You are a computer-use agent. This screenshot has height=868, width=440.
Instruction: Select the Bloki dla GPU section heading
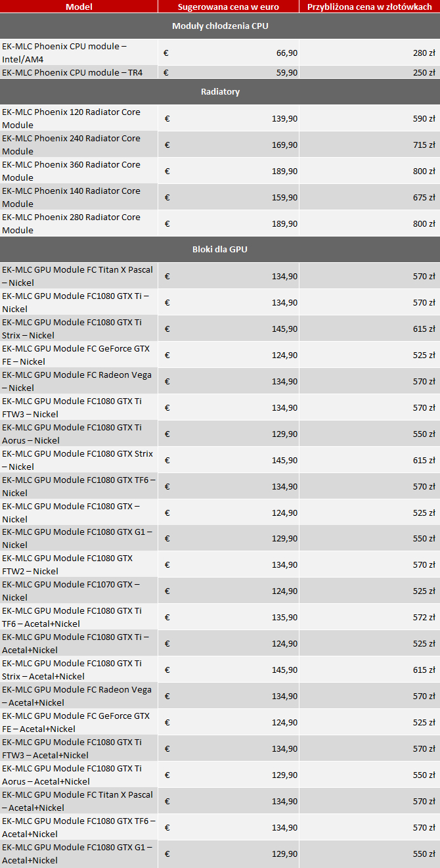click(220, 250)
